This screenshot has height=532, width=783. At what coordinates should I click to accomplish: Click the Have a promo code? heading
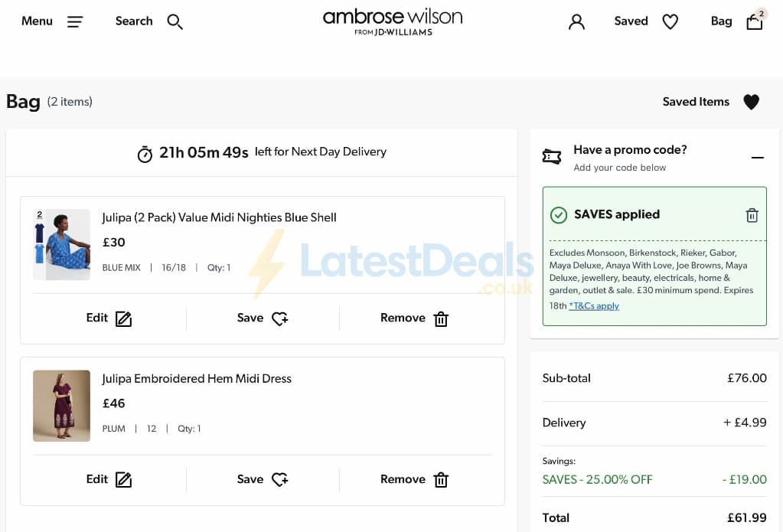[x=630, y=150]
